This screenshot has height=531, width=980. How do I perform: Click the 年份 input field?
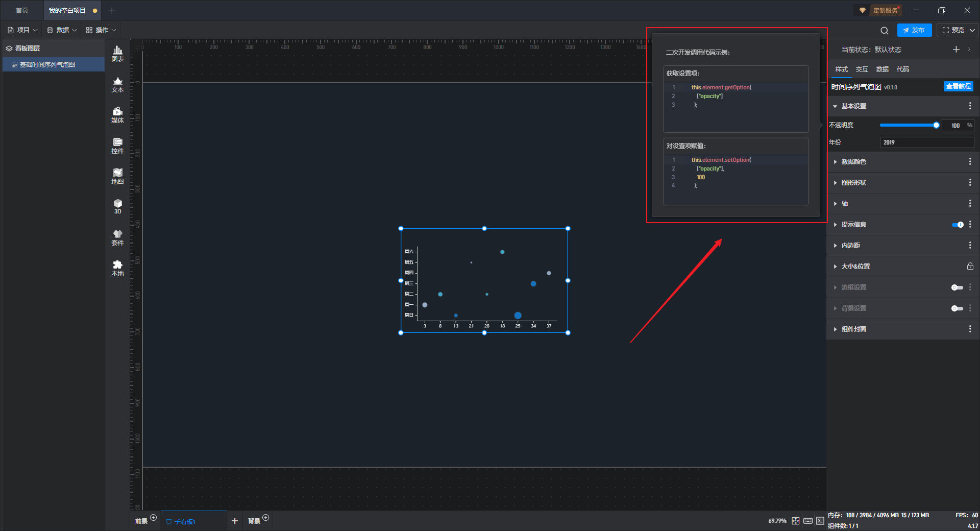926,142
